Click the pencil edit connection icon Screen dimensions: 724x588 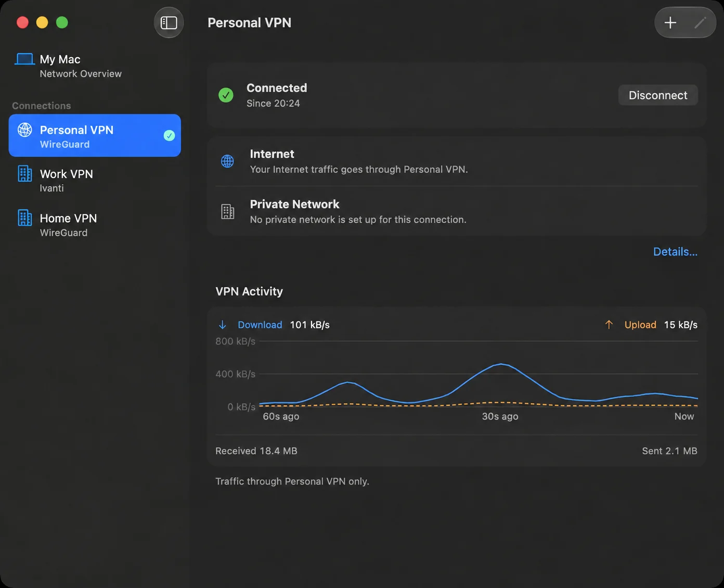[x=700, y=22]
